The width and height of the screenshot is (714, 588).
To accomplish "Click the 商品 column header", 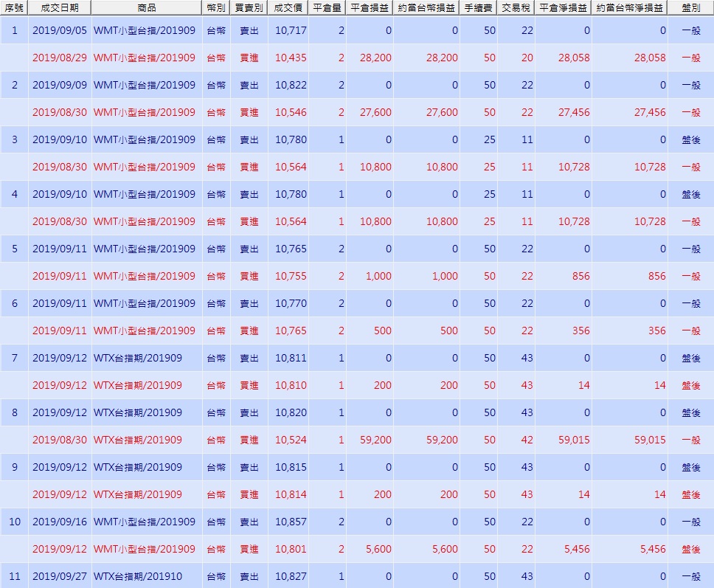I will tap(146, 7).
